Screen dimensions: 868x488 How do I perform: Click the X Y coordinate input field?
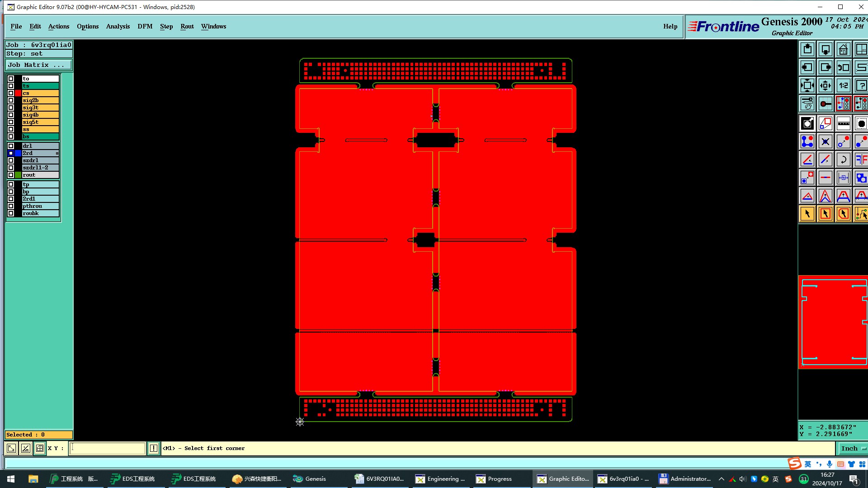pyautogui.click(x=107, y=448)
